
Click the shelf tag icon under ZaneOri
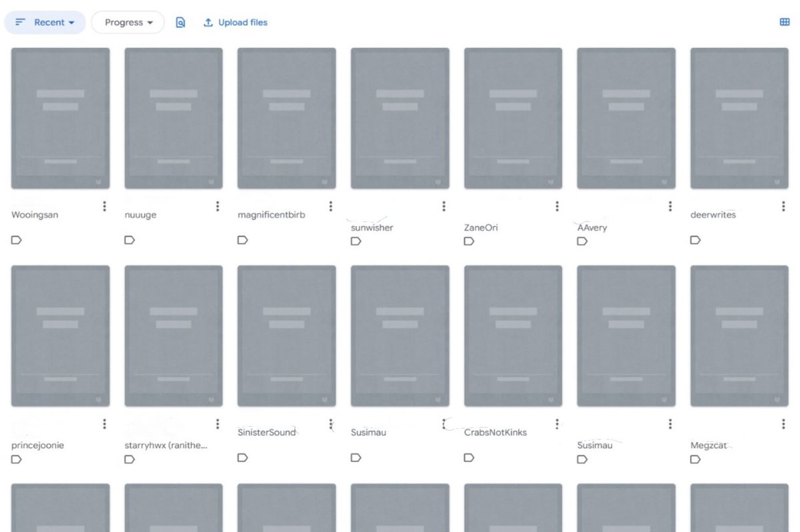[x=469, y=241]
